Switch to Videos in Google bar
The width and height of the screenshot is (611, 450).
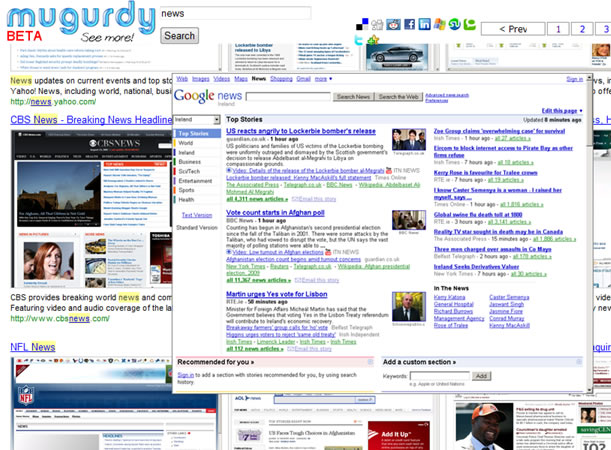[222, 79]
